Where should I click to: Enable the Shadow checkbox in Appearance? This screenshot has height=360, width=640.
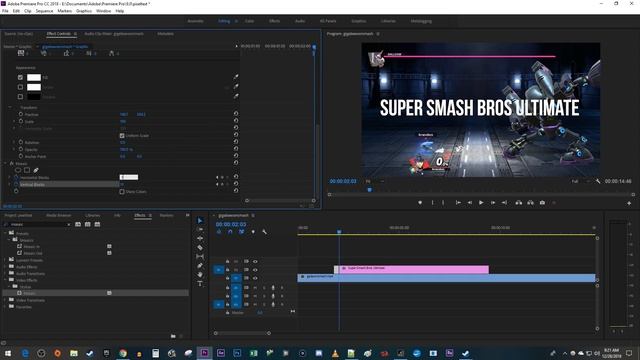coord(20,97)
